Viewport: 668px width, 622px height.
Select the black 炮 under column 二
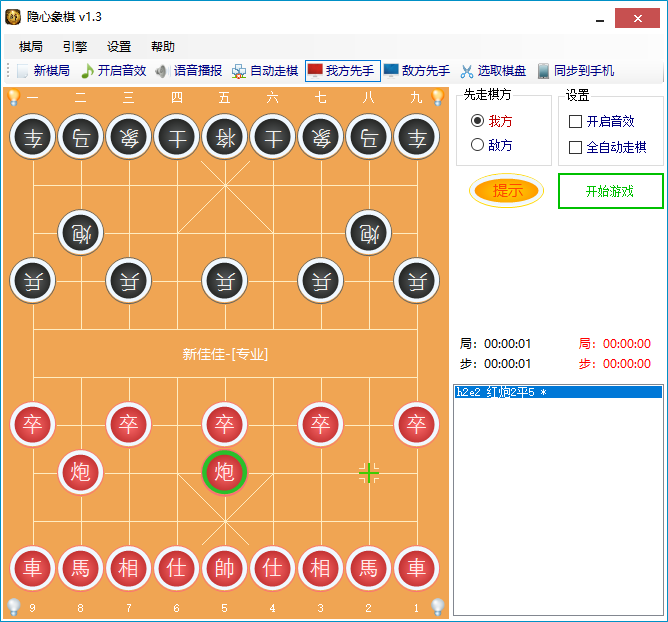[81, 233]
